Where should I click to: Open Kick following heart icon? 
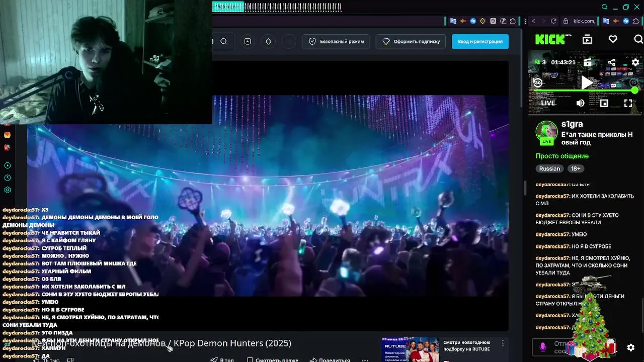click(x=613, y=39)
